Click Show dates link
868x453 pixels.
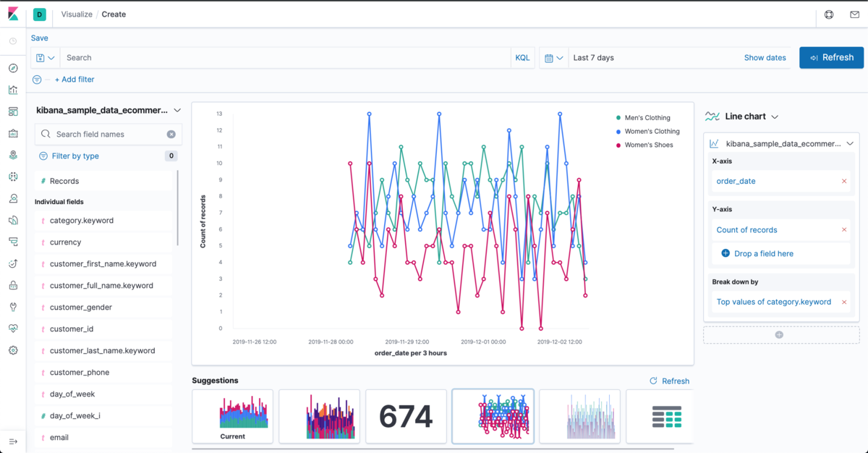click(x=765, y=58)
